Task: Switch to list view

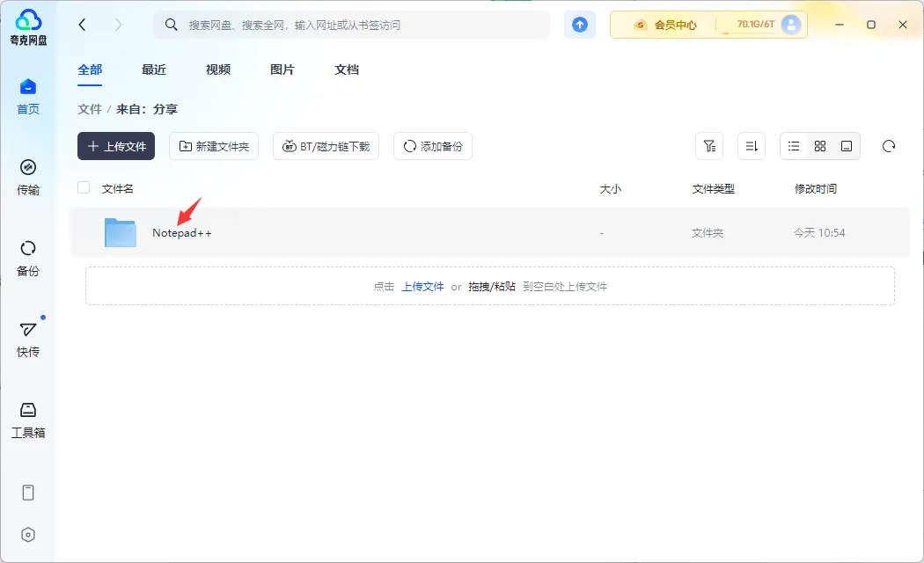Action: point(794,146)
